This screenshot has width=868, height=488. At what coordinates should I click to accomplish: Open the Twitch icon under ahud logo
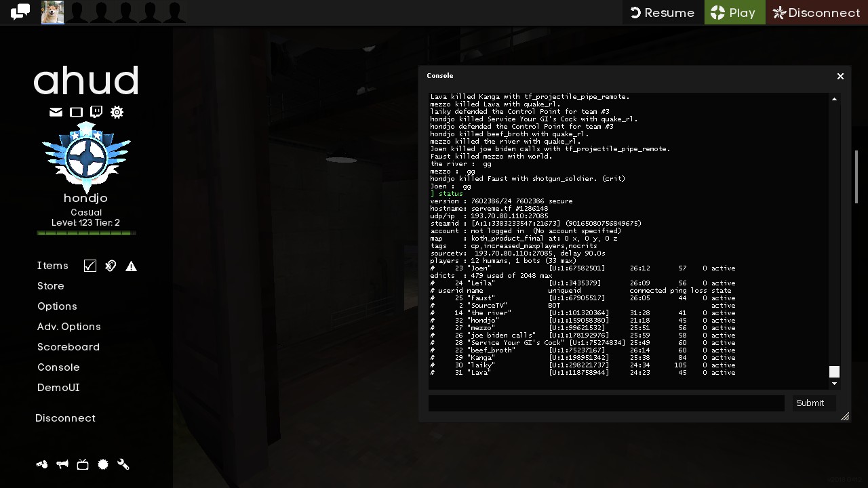(96, 112)
